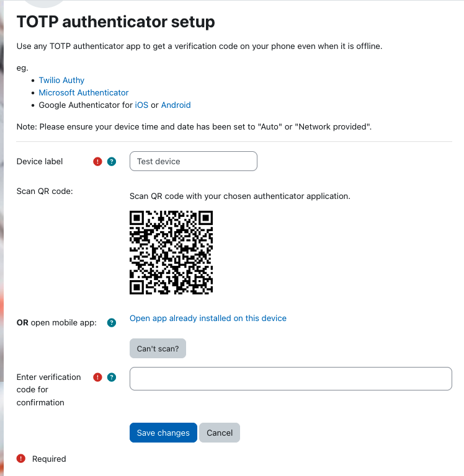The image size is (464, 476).
Task: Focus the verification code input box
Action: (291, 379)
